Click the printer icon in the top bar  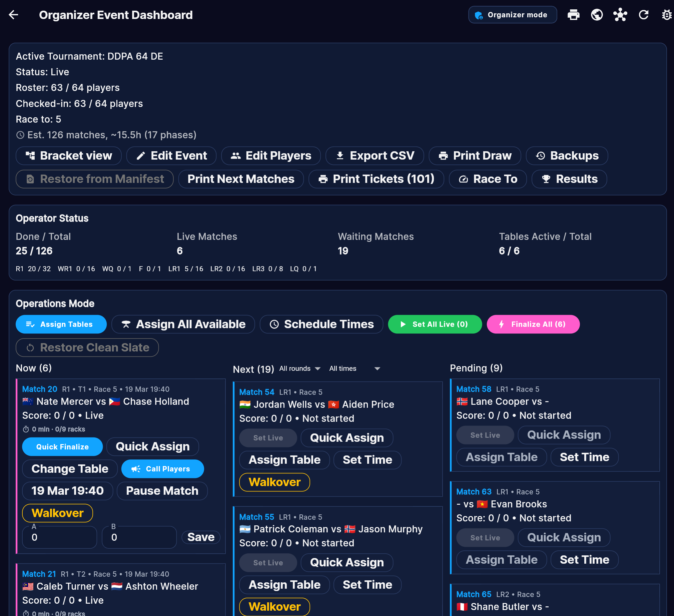[574, 15]
